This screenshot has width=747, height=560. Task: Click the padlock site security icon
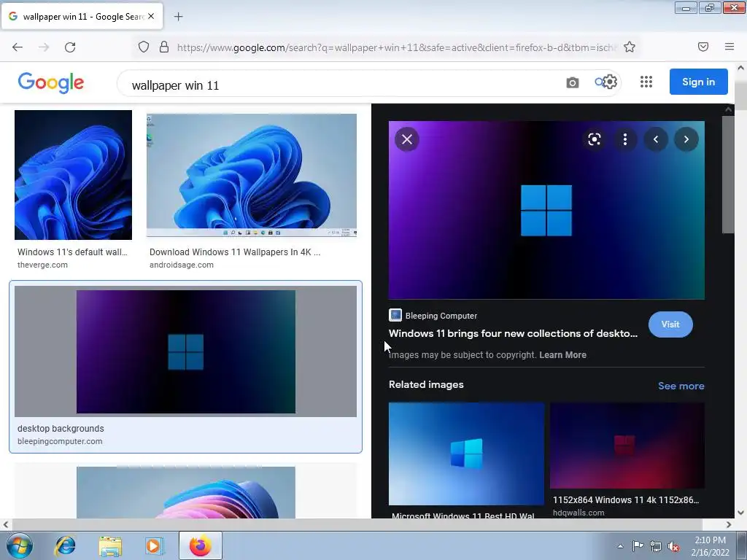pos(164,47)
